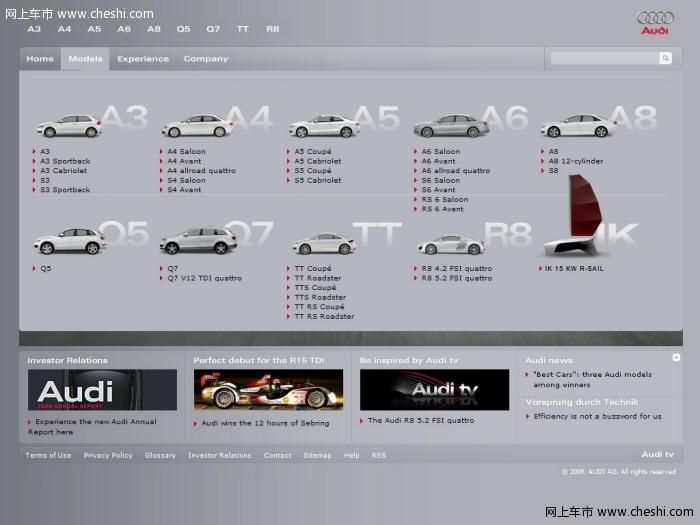
Task: Click the Audi rings logo
Action: 655,18
